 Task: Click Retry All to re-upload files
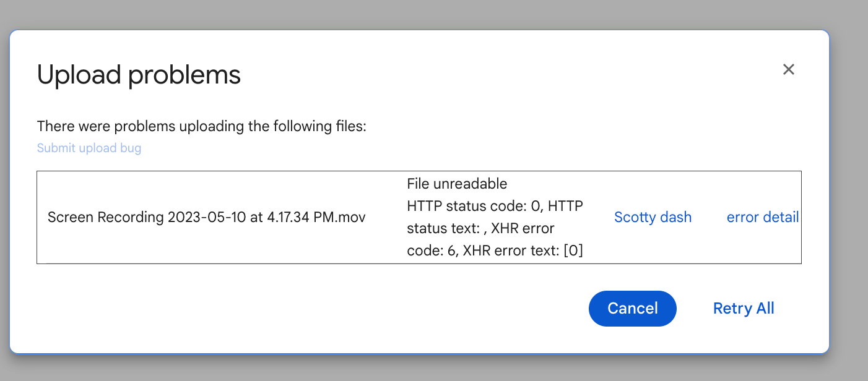(744, 308)
